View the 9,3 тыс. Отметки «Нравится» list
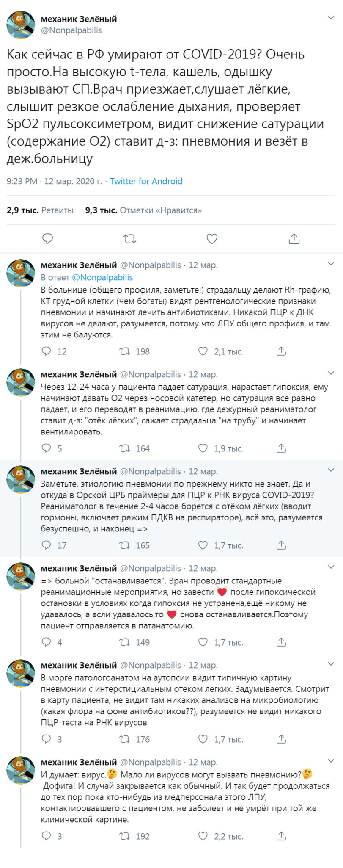Image resolution: width=343 pixels, height=868 pixels. [x=143, y=210]
